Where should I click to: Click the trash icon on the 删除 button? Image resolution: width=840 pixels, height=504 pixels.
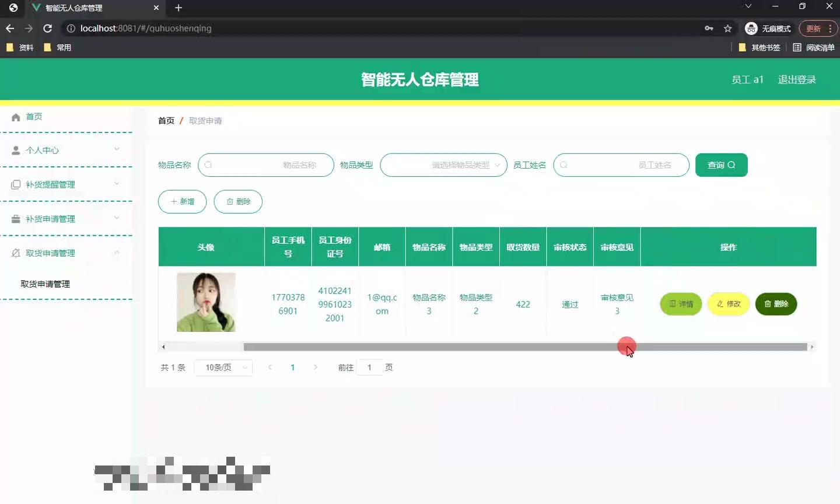click(230, 201)
